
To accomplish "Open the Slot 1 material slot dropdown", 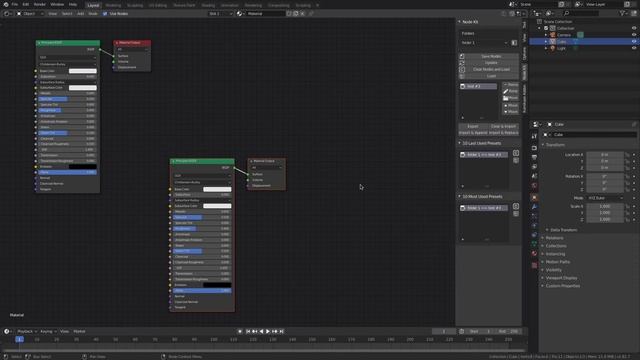I will click(x=220, y=13).
